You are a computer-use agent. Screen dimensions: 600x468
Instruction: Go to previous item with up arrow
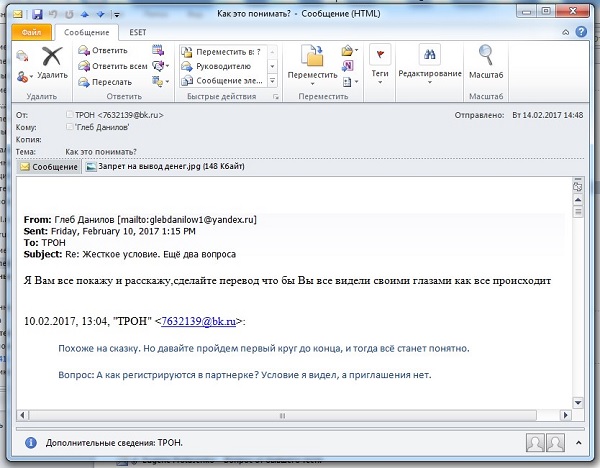[x=85, y=15]
